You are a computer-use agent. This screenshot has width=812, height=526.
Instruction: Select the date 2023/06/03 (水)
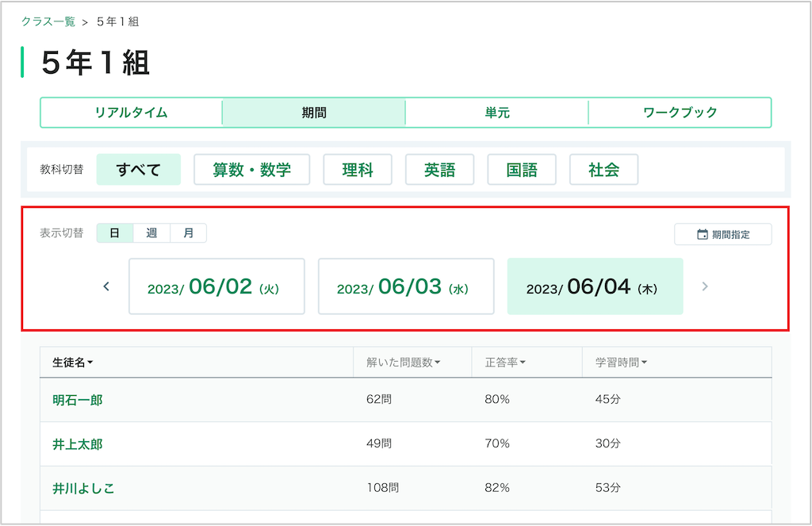[x=406, y=286]
